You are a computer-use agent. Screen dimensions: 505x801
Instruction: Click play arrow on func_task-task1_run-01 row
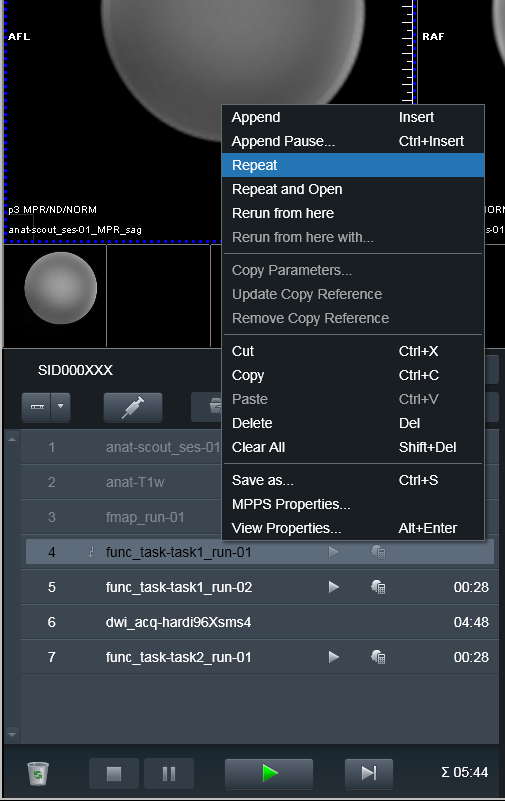click(333, 552)
